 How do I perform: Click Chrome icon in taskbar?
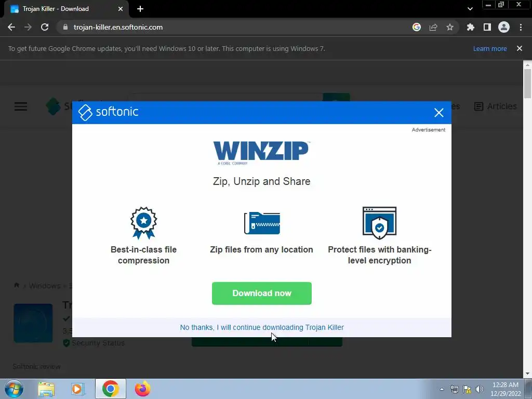(x=110, y=389)
